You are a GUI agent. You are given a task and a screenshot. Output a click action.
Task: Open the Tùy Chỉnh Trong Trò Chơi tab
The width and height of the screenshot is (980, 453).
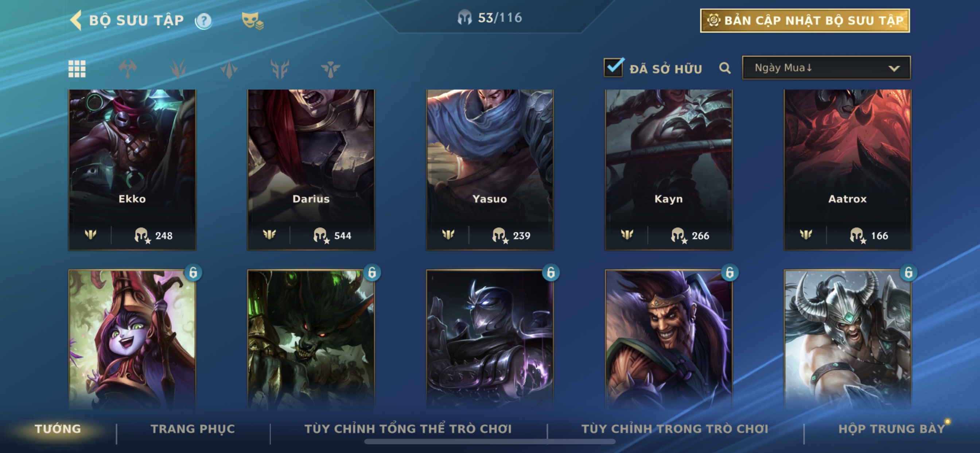click(x=674, y=429)
